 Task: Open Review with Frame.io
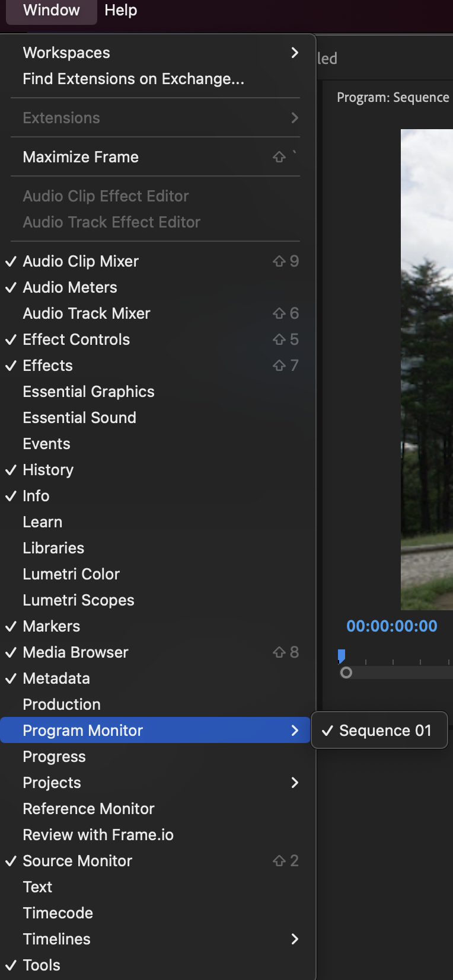pyautogui.click(x=98, y=835)
